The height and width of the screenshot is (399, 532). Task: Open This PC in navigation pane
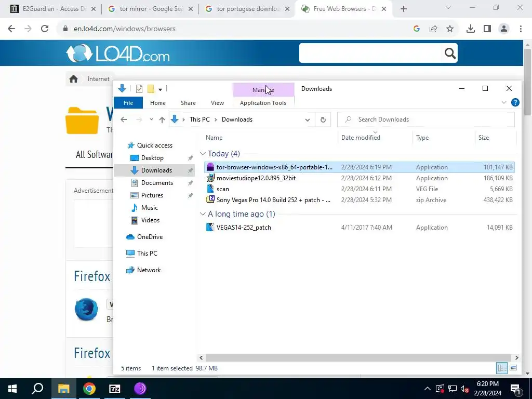click(x=147, y=254)
